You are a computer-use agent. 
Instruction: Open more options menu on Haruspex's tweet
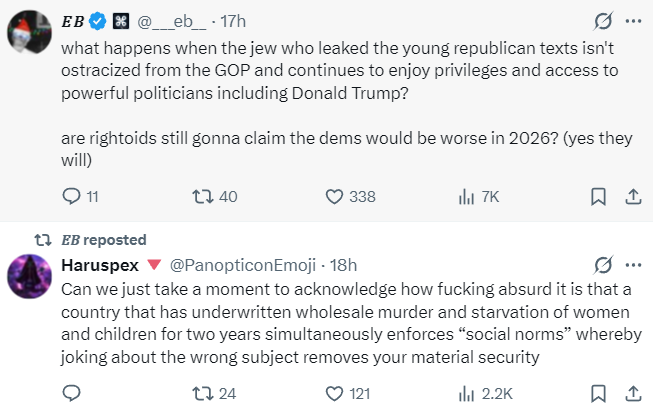[633, 265]
